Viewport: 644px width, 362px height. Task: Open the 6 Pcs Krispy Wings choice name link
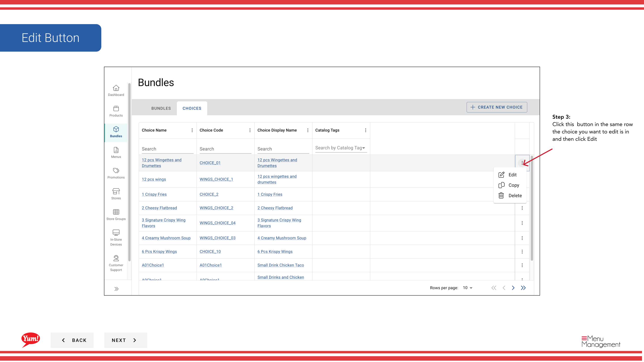[159, 252]
